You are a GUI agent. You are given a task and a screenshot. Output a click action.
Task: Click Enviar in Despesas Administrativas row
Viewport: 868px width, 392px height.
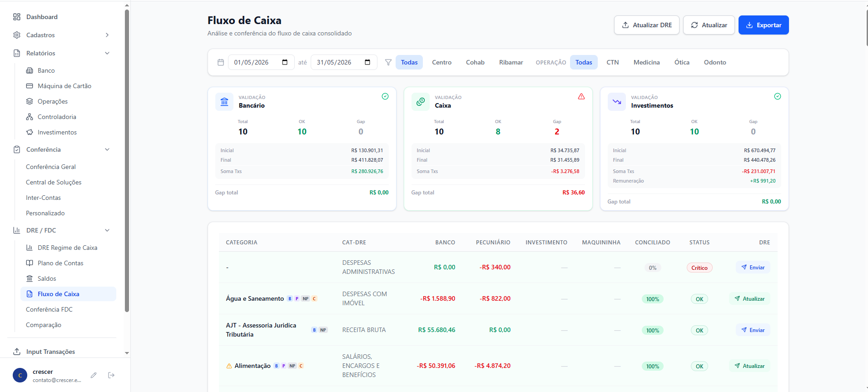tap(753, 268)
